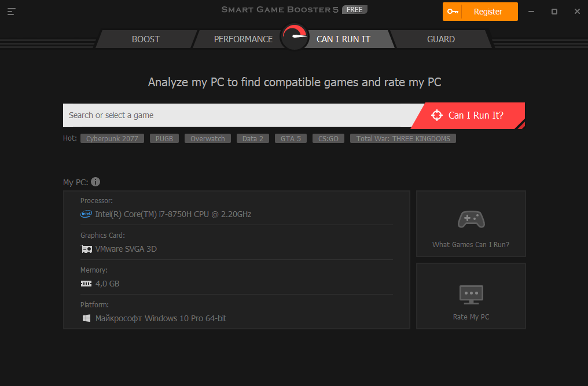Select hot game Cyberpunk 2077

pyautogui.click(x=112, y=138)
